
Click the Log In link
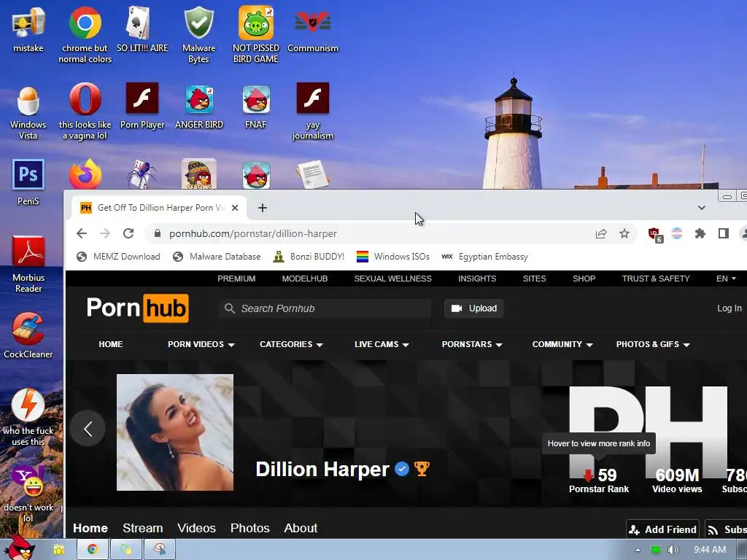click(x=729, y=308)
